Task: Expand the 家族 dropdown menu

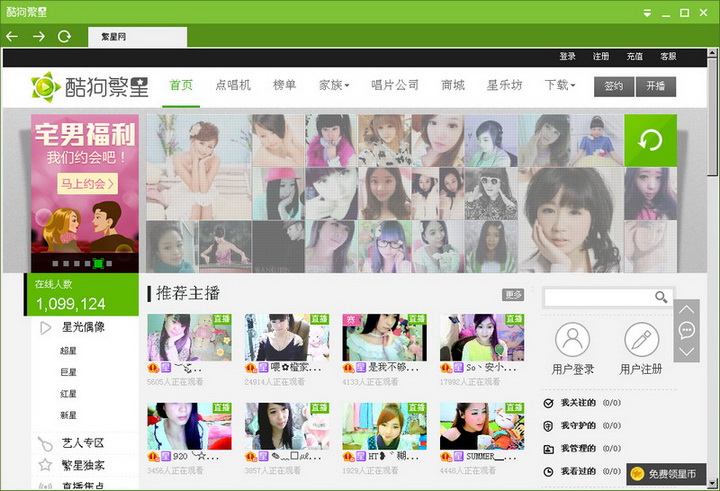Action: coord(334,86)
